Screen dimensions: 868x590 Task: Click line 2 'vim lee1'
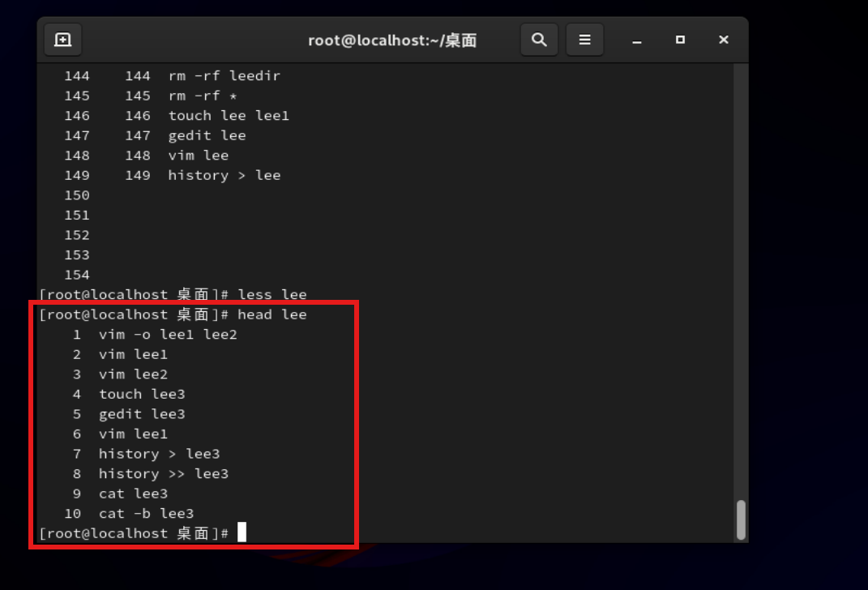(133, 355)
